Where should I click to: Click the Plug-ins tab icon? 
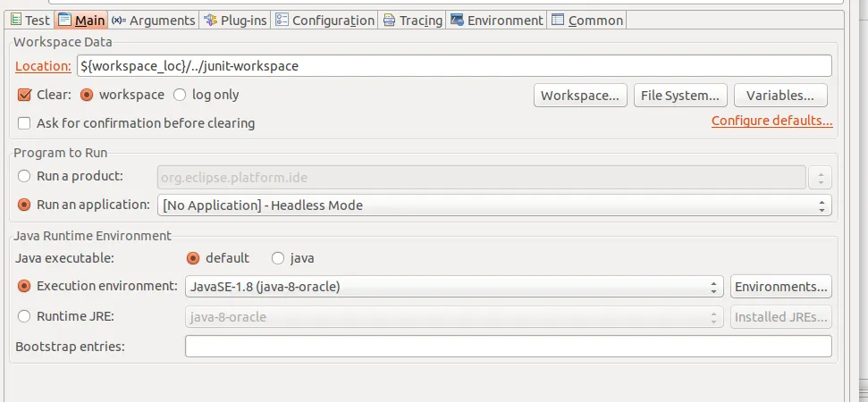tap(209, 20)
